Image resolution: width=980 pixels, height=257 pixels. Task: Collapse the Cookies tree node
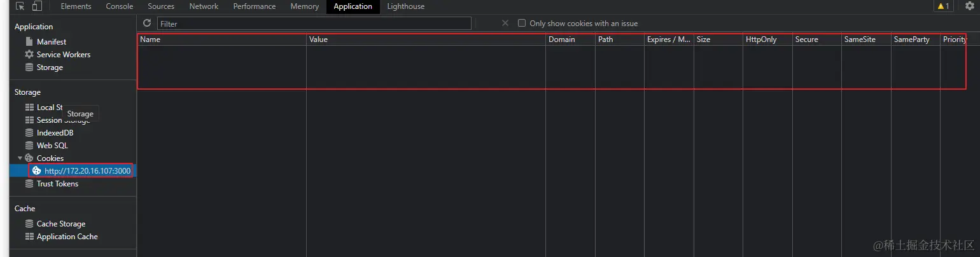20,158
